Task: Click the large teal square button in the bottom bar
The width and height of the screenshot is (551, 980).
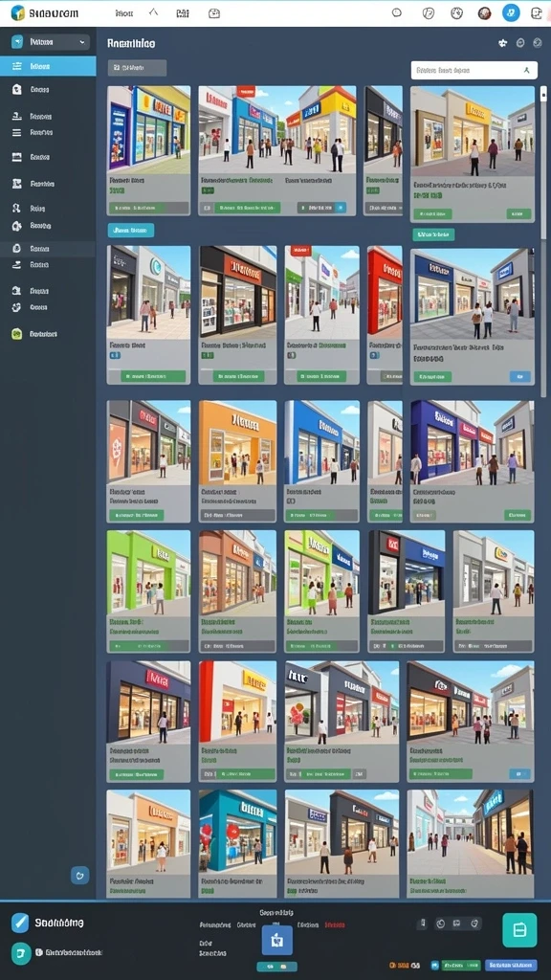Action: [x=519, y=930]
